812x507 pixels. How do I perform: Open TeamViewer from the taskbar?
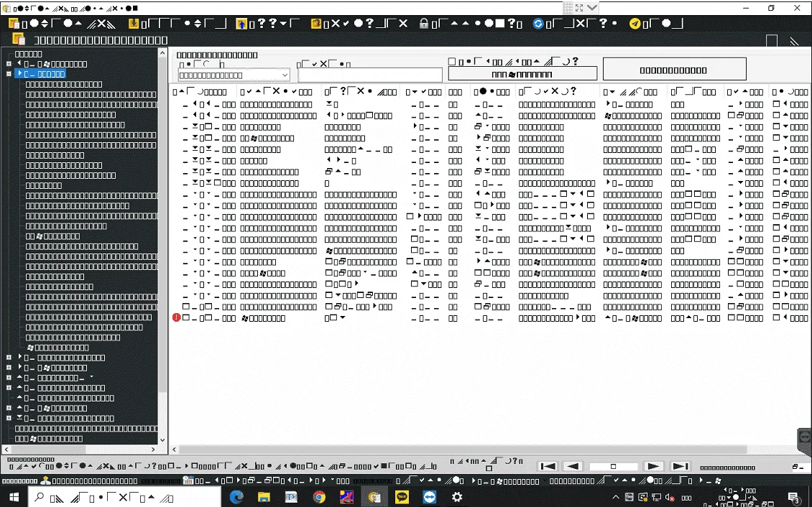coord(429,497)
